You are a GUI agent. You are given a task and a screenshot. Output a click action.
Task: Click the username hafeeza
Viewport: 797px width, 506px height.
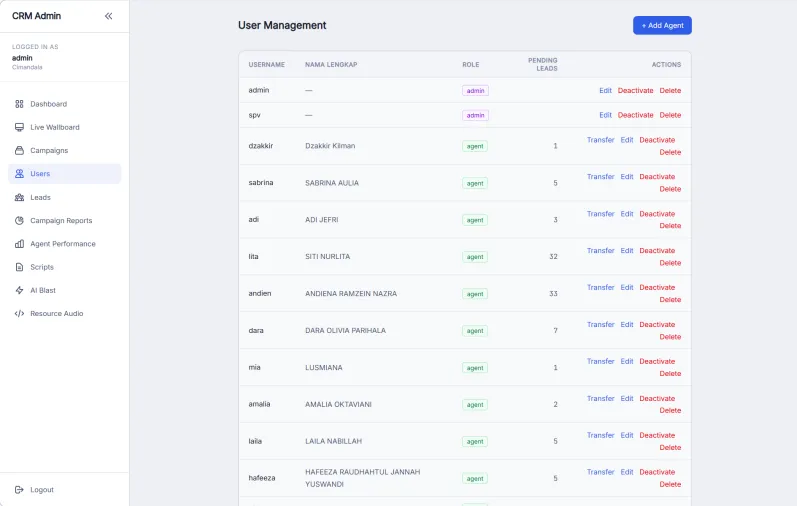point(262,478)
